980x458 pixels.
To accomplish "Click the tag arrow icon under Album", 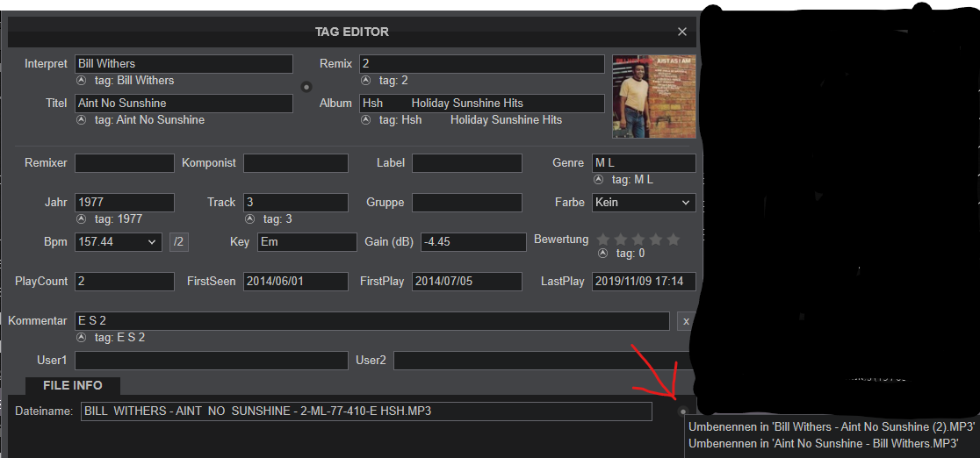I will point(365,120).
